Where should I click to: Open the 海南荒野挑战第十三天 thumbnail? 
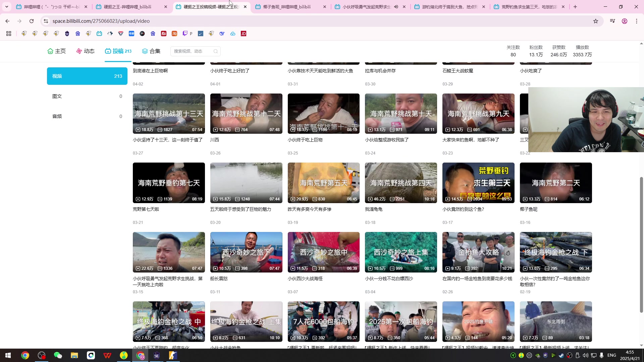tap(169, 114)
